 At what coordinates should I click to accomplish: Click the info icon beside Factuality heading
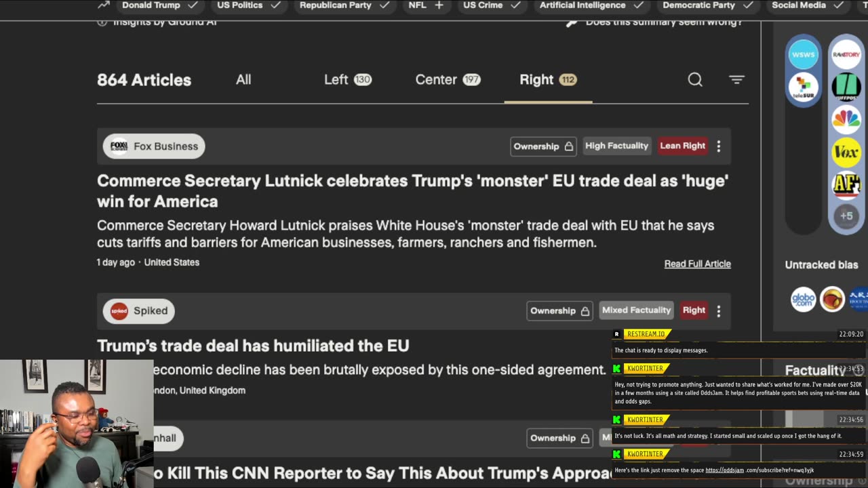pyautogui.click(x=859, y=370)
